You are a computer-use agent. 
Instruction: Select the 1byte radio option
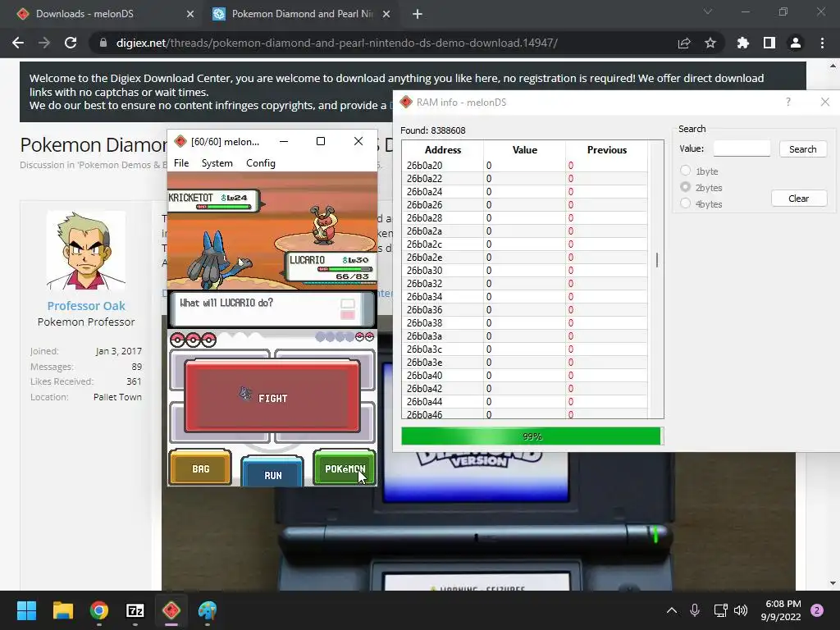(x=685, y=171)
